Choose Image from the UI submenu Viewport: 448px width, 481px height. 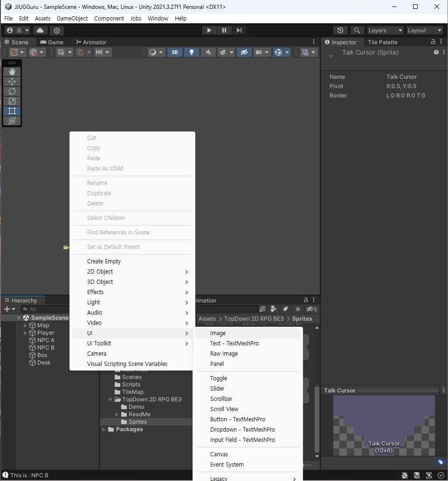point(248,333)
